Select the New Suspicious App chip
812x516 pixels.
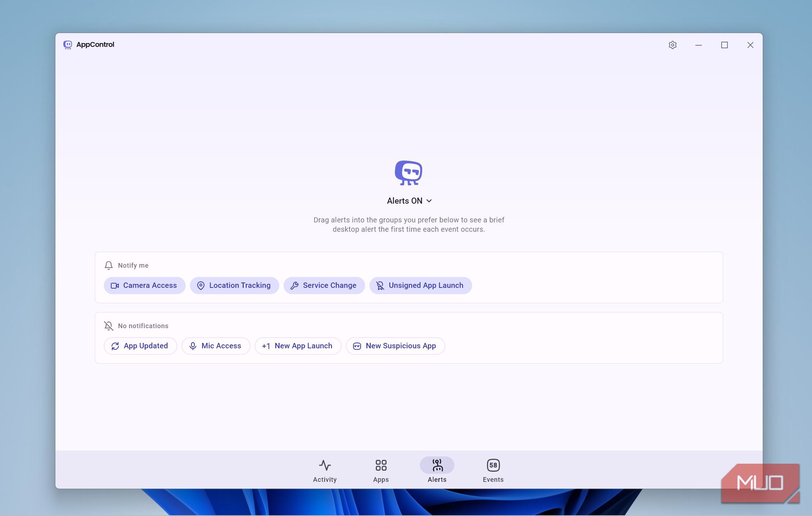[x=395, y=346]
